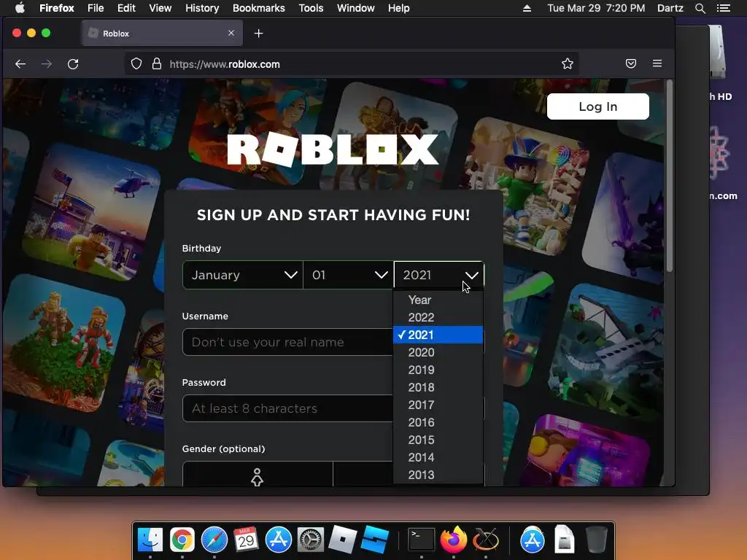Click the padlock site info icon
Screen dimensions: 747x560
coord(157,64)
